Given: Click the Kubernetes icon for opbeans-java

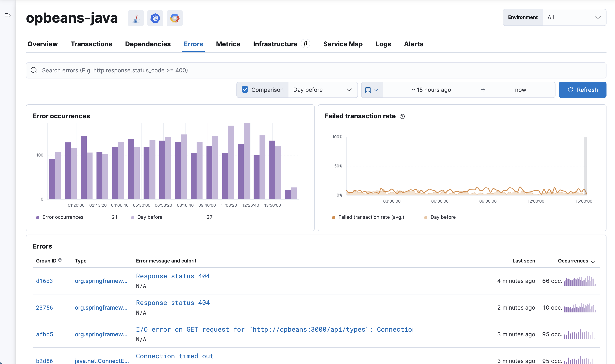Looking at the screenshot, I should point(155,18).
